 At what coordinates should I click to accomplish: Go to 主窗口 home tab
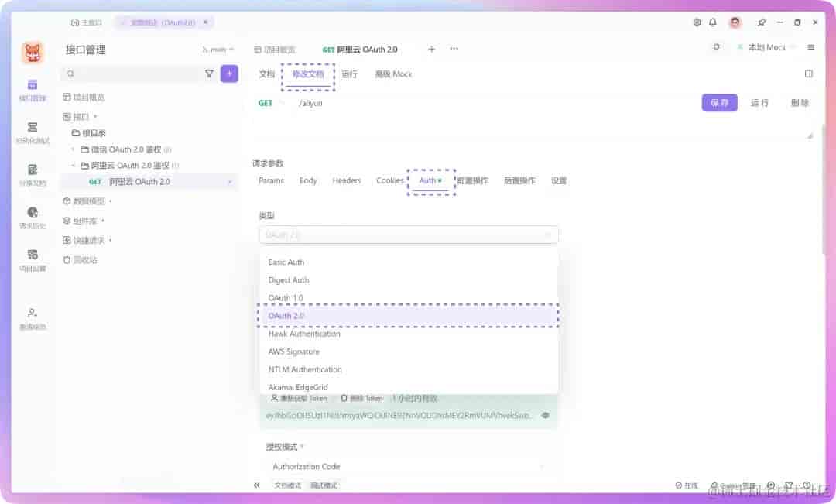87,22
